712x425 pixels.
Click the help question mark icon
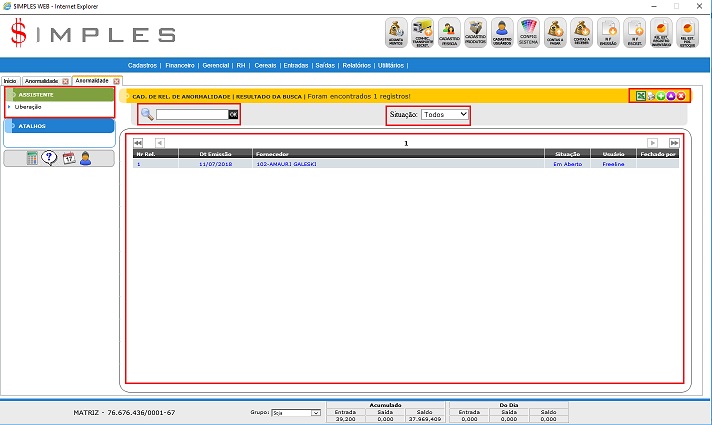tap(49, 158)
